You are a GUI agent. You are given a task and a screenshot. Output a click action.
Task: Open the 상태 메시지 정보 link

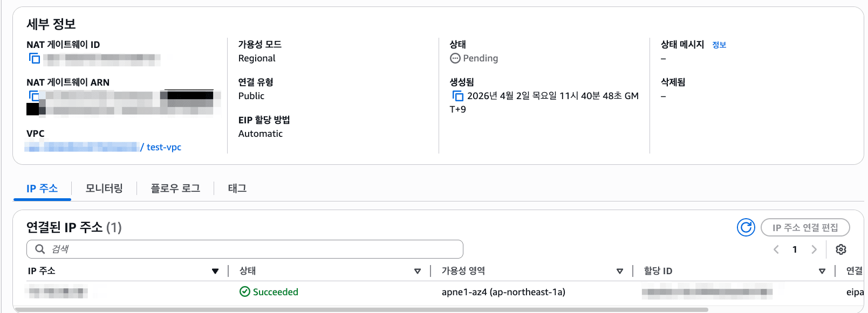(x=719, y=45)
